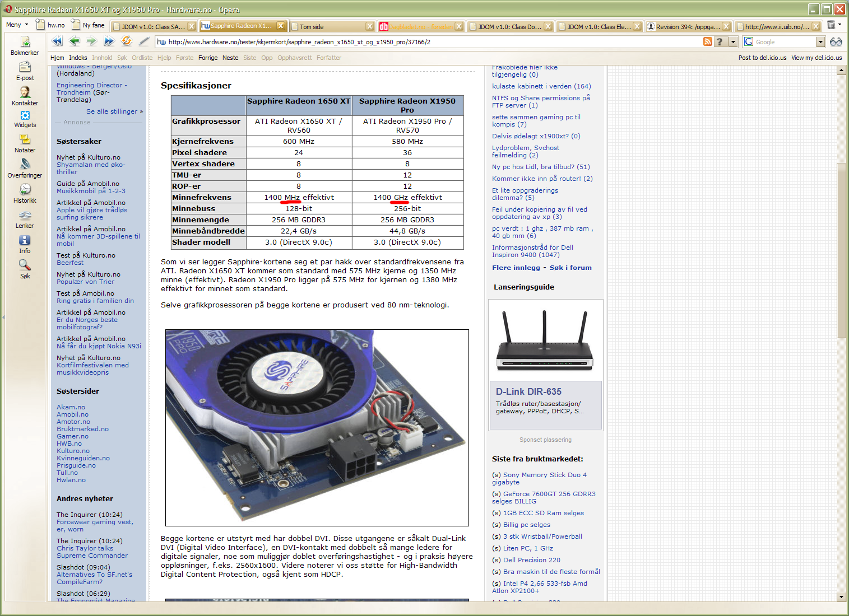The height and width of the screenshot is (616, 849).
Task: Open the Informasjonstråd for Dell Inspiron 9400 link
Action: pyautogui.click(x=532, y=251)
